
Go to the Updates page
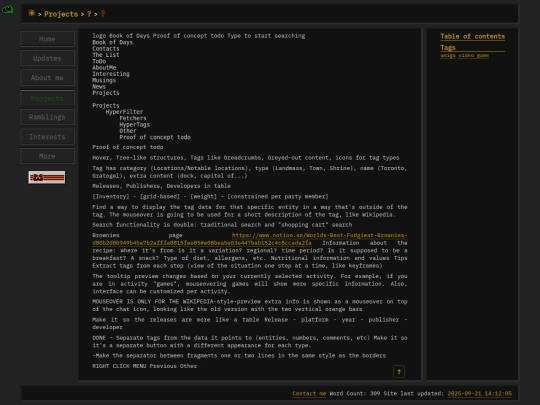point(47,58)
